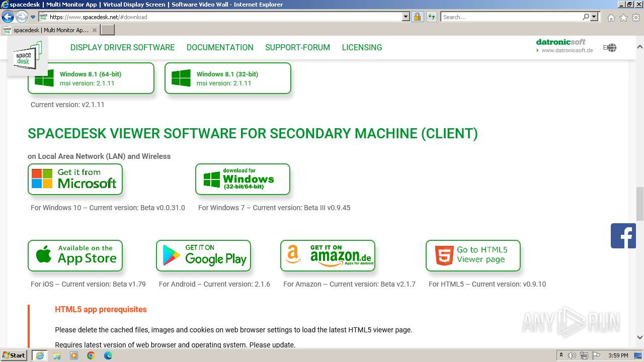Click 'For iOS – Current version' text
Screen dimensions: 644x362
pyautogui.click(x=88, y=284)
